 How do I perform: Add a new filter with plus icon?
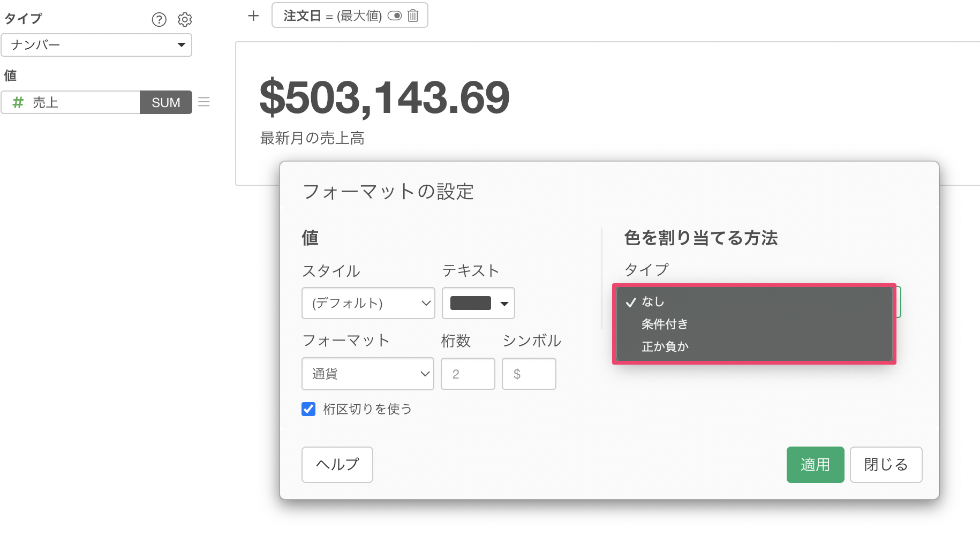(x=253, y=16)
